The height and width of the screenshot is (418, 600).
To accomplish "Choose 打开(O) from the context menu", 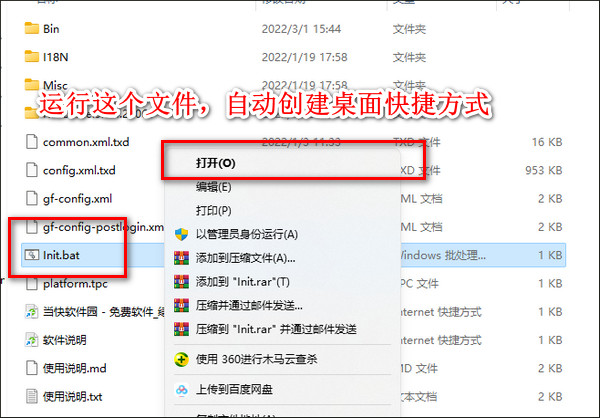I will [x=216, y=163].
